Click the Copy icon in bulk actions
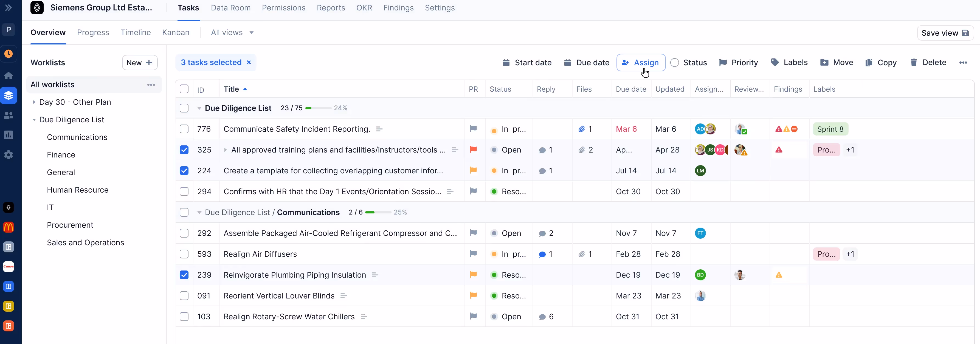The width and height of the screenshot is (980, 344). [x=869, y=62]
